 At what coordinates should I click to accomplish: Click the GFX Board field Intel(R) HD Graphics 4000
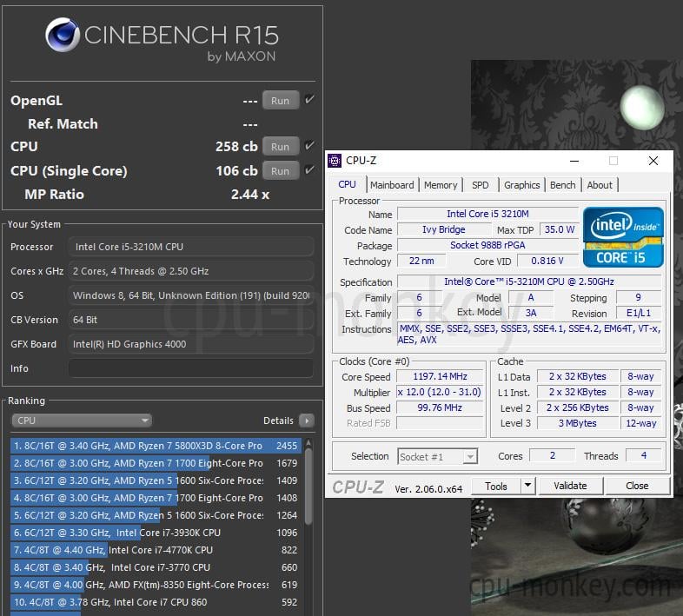[x=191, y=344]
